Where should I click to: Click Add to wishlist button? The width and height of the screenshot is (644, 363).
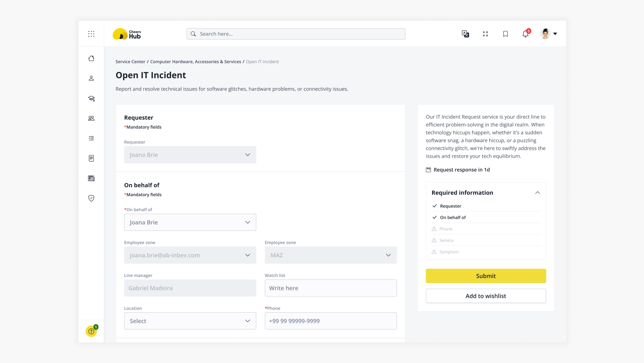[x=486, y=296]
